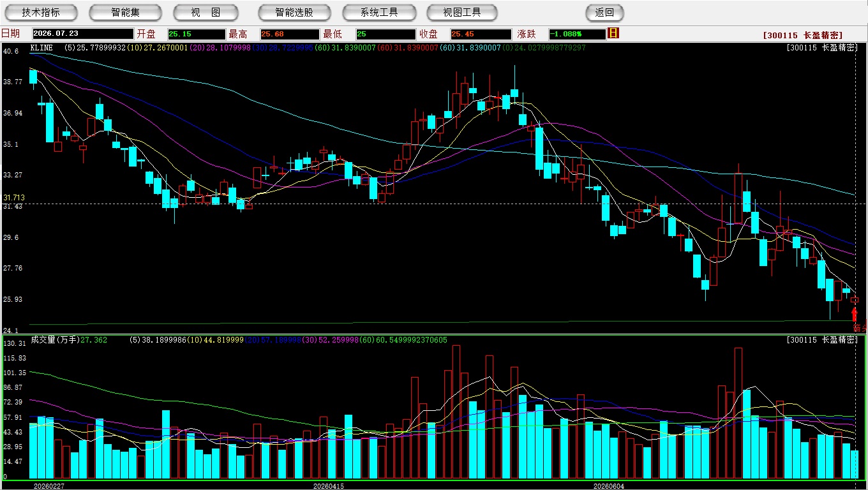Click the (10) moving average value 27.2670001
868x490 pixels.
157,47
